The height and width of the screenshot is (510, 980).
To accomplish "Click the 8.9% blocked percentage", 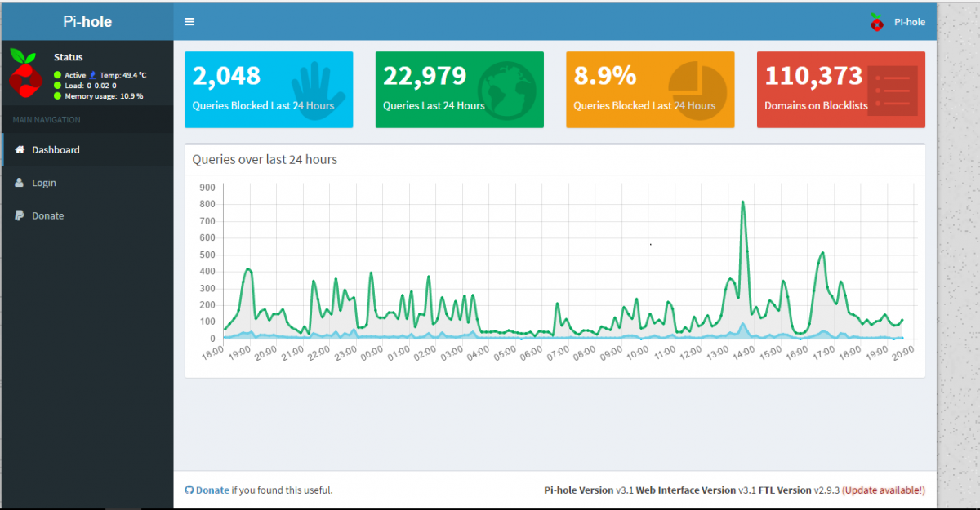I will click(x=605, y=76).
